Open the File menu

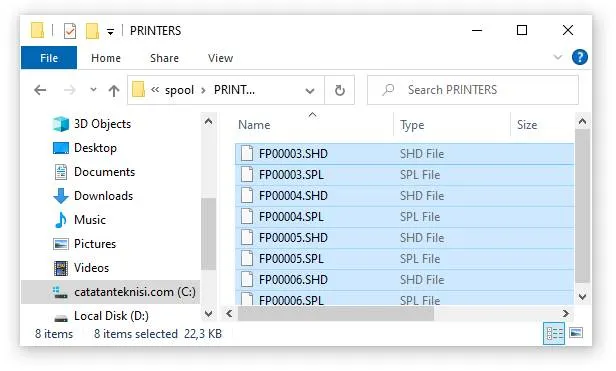pos(49,58)
